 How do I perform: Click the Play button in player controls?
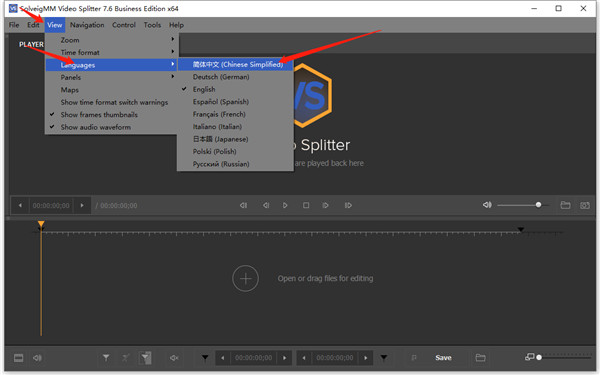click(285, 205)
